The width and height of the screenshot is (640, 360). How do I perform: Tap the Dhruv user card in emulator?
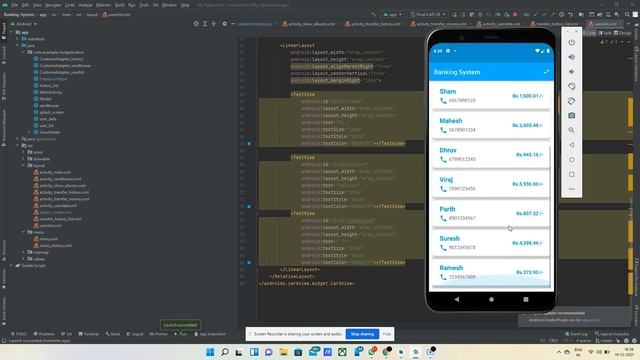pyautogui.click(x=491, y=155)
